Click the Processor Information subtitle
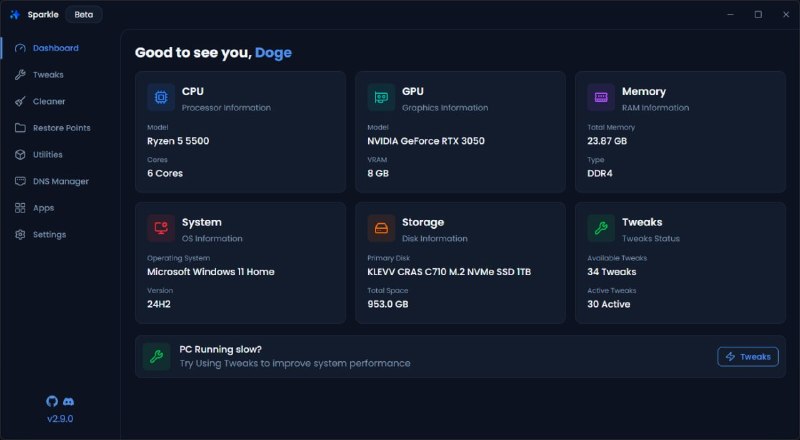This screenshot has width=800, height=440. click(x=227, y=108)
